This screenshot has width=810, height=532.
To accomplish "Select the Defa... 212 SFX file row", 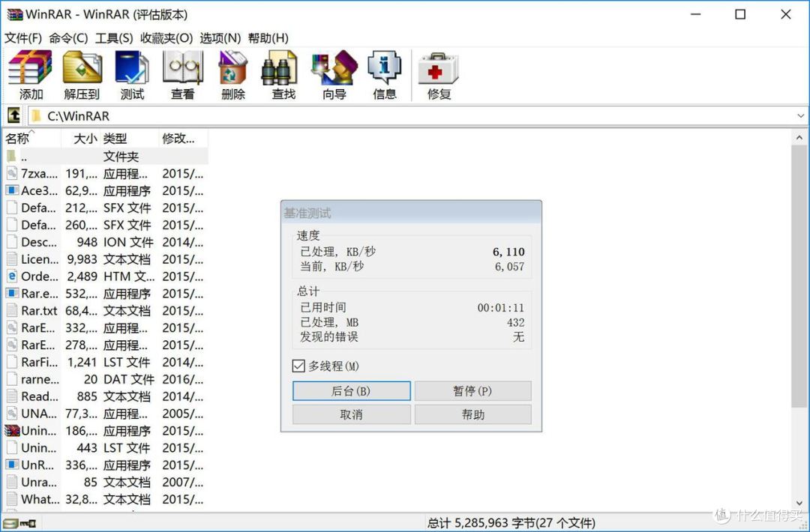I will point(106,208).
